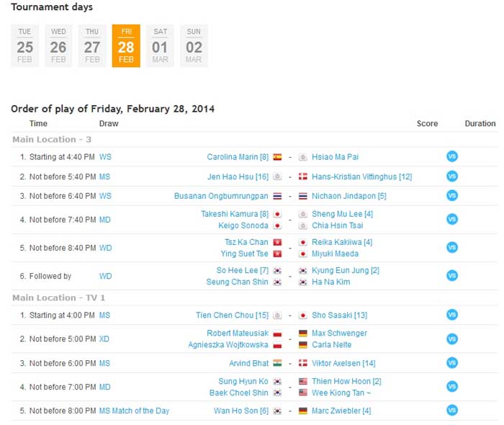Click VS icon for Robert Mateusiak mixed doubles
The width and height of the screenshot is (504, 425).
[452, 339]
